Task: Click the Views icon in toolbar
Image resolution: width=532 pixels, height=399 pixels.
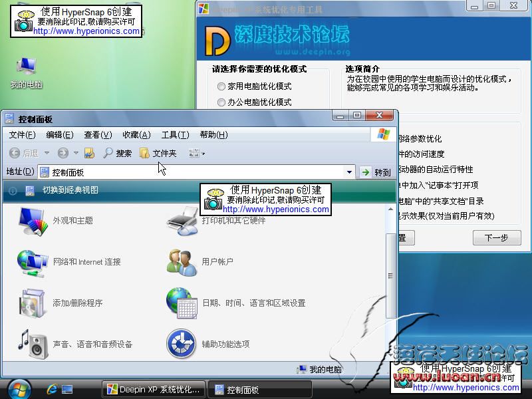Action: 194,154
